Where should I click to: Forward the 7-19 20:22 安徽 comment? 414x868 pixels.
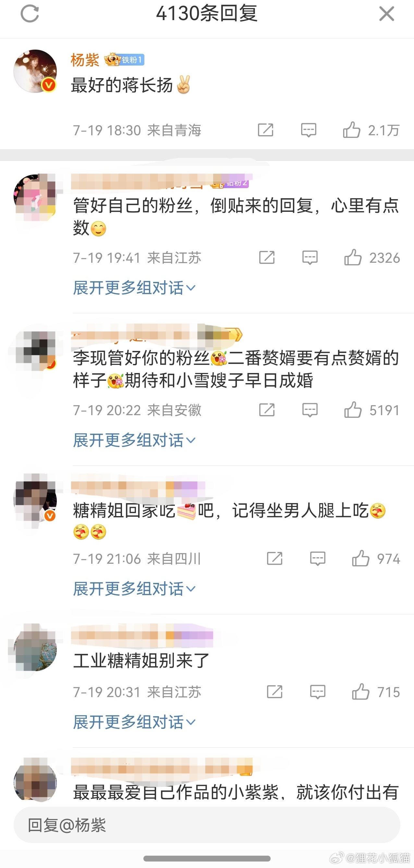click(x=267, y=410)
